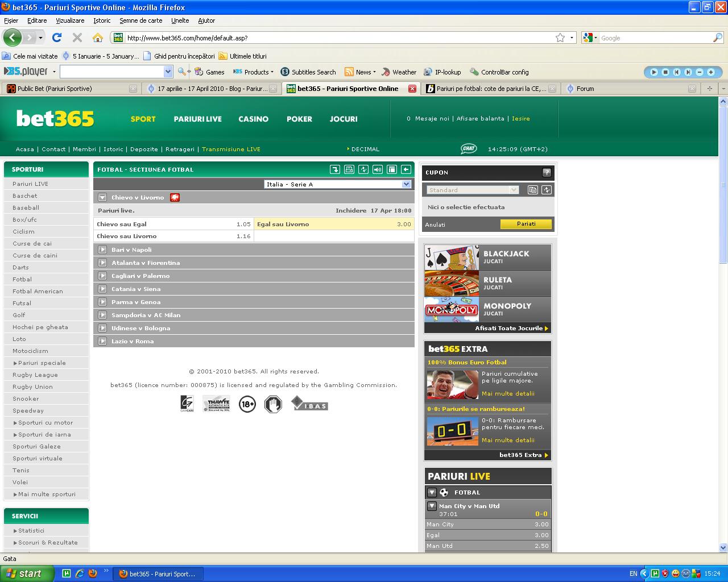Open the Cupon help question mark
This screenshot has width=728, height=582.
(547, 172)
